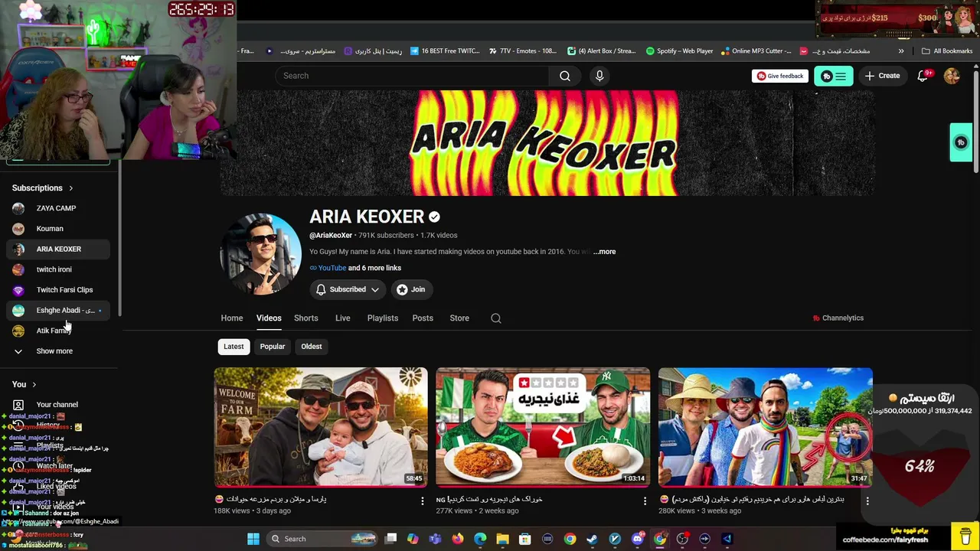Open twitch ironi subscription
Image resolution: width=980 pixels, height=551 pixels.
click(58, 269)
